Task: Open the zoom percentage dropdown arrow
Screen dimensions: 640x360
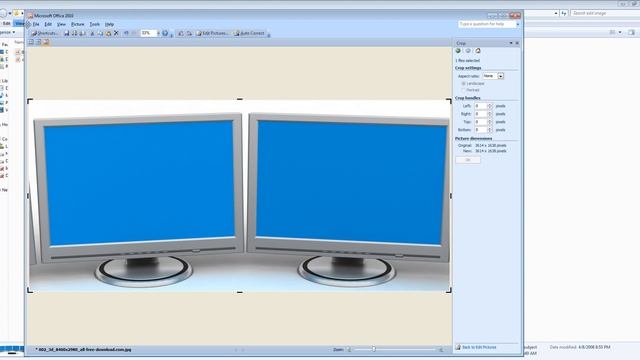Action: pyautogui.click(x=158, y=33)
